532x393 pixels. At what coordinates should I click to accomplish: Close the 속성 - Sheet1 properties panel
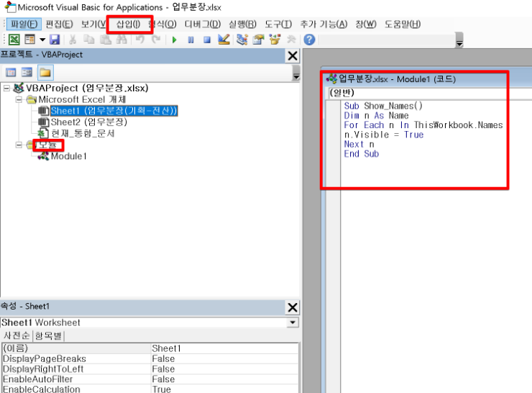(293, 307)
